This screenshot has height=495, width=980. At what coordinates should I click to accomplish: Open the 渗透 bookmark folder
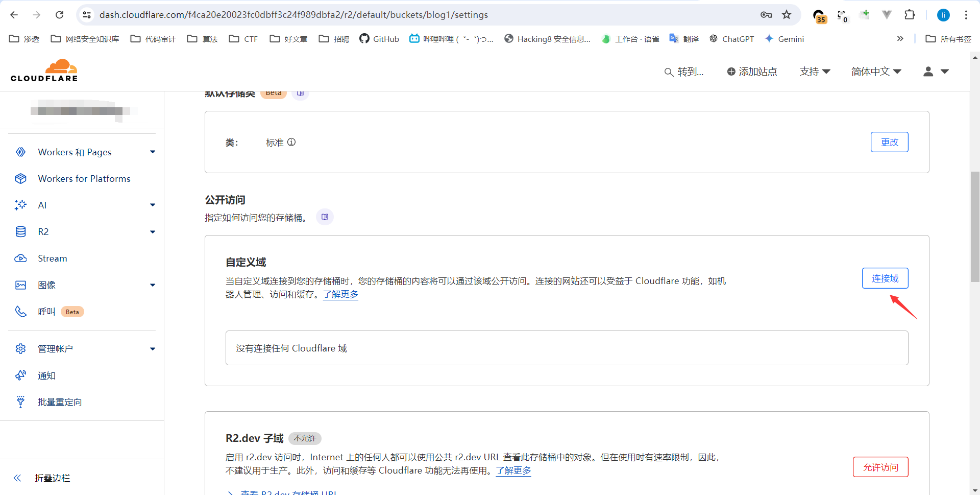pyautogui.click(x=24, y=39)
